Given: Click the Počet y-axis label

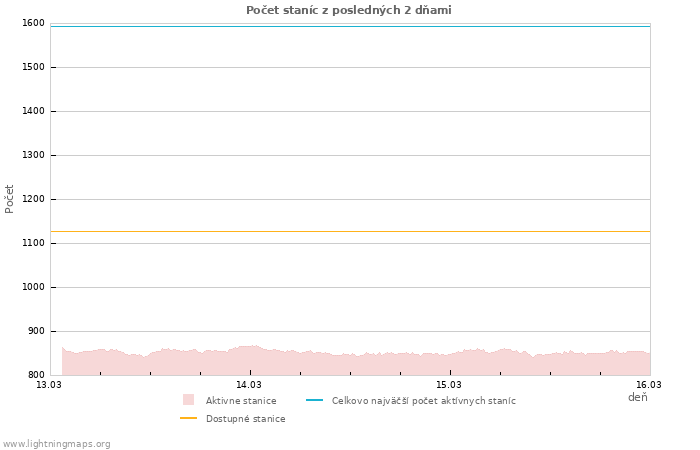Looking at the screenshot, I should coord(10,198).
